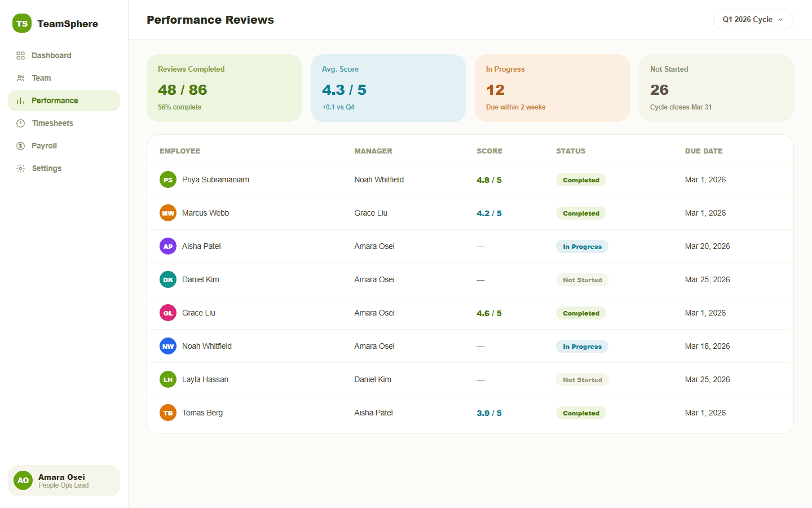Click Performance Reviews page title
This screenshot has height=508, width=812.
[x=210, y=20]
